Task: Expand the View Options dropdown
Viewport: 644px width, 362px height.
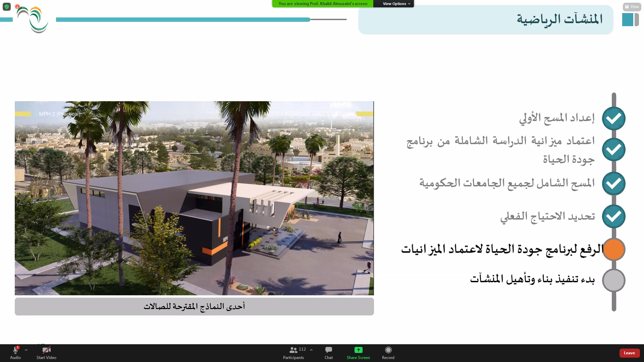Action: coord(396,4)
